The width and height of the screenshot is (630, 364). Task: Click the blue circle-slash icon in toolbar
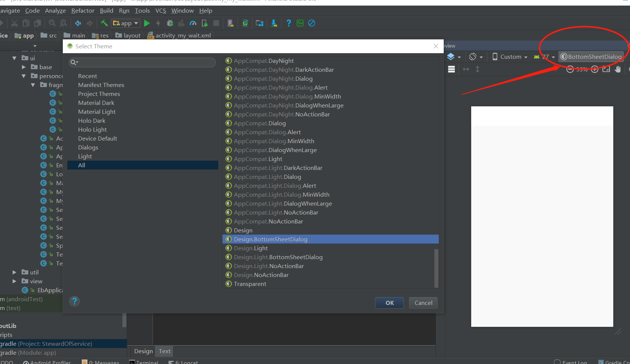click(x=312, y=23)
